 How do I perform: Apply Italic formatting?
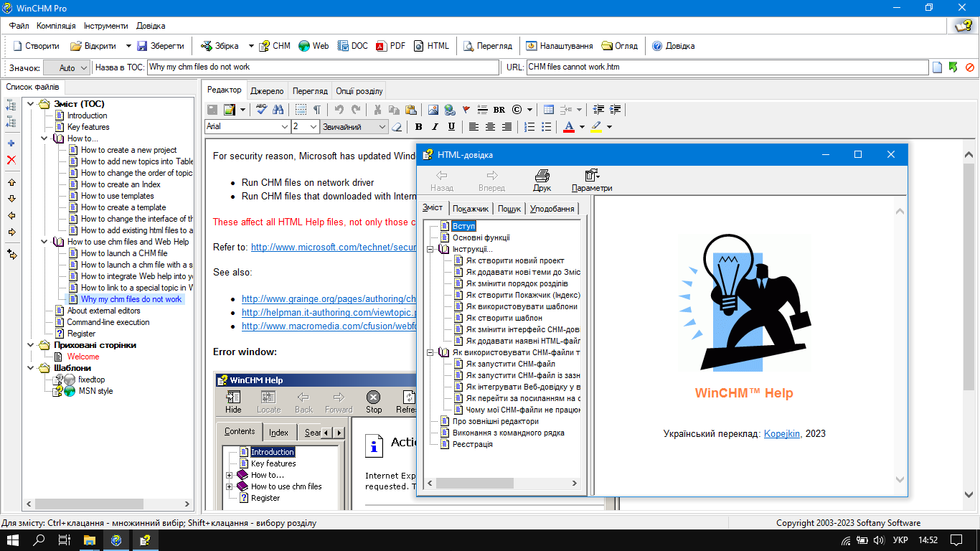coord(435,127)
